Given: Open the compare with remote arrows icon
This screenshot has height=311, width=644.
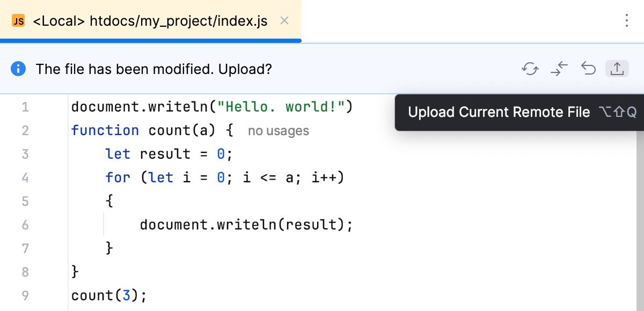Looking at the screenshot, I should [559, 69].
